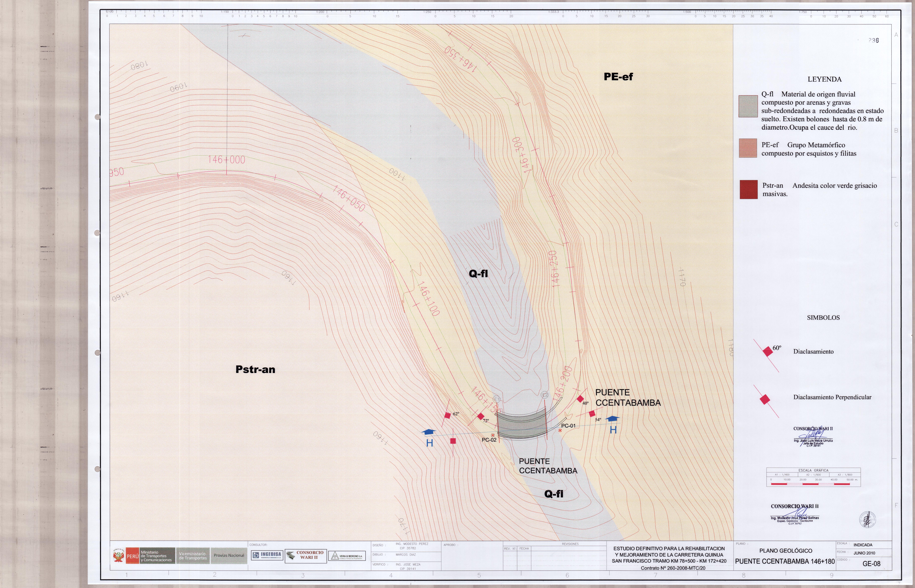Click the Q-fl label in the river center
The width and height of the screenshot is (915, 588).
tap(478, 274)
